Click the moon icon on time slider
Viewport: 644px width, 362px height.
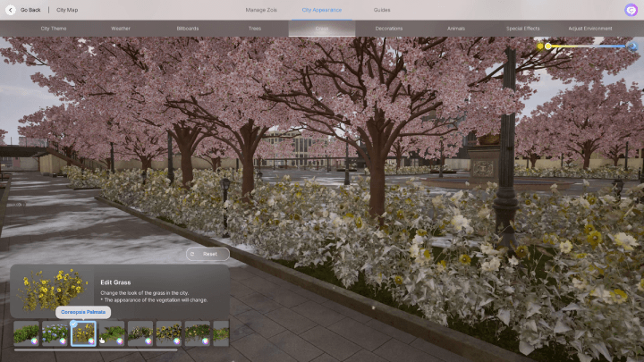633,46
